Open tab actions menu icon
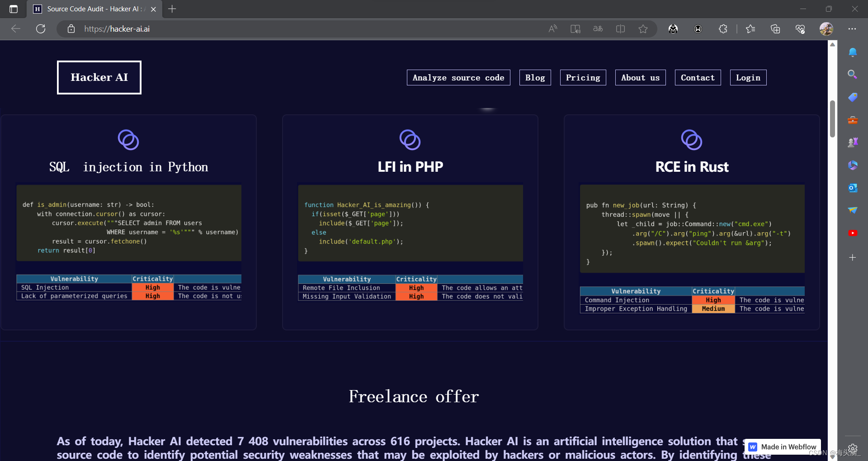 (x=14, y=9)
